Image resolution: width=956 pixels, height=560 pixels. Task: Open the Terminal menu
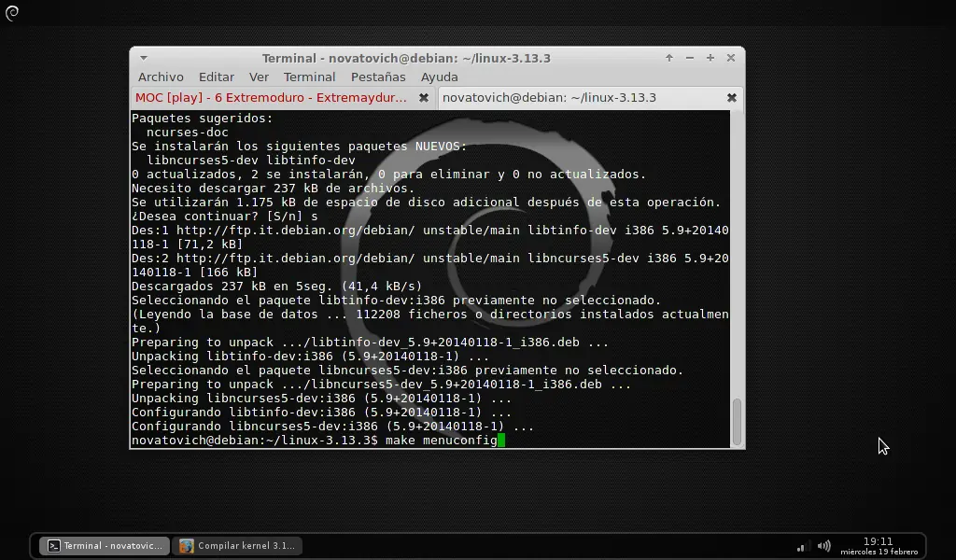click(x=309, y=77)
